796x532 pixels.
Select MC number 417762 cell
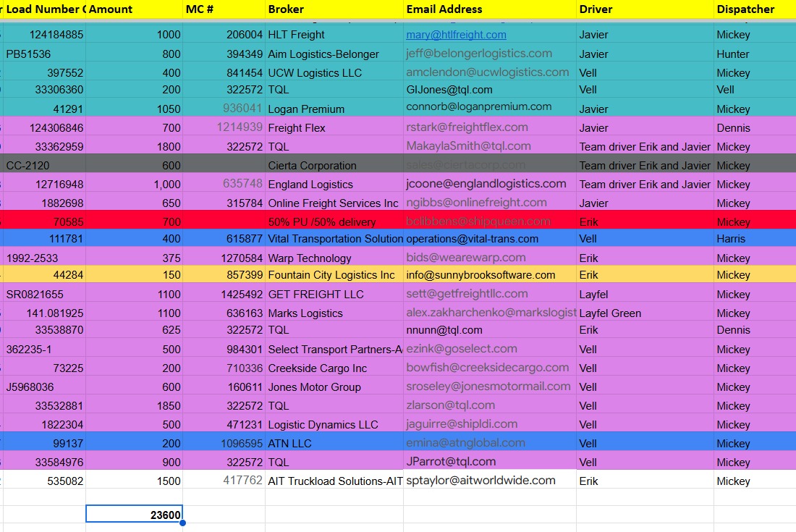[x=224, y=480]
